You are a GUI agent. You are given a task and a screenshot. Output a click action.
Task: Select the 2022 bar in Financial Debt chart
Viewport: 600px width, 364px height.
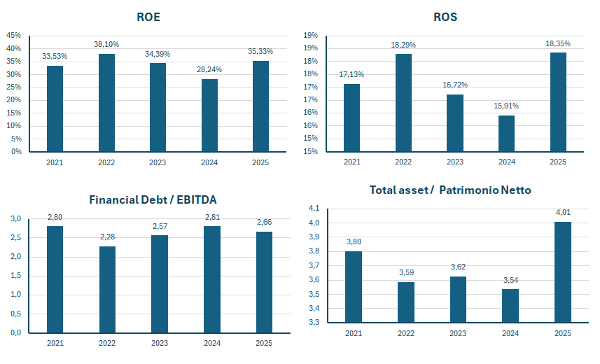(x=106, y=289)
